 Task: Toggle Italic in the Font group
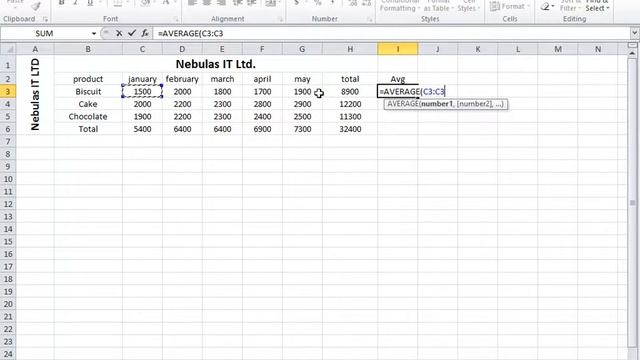[76, 3]
